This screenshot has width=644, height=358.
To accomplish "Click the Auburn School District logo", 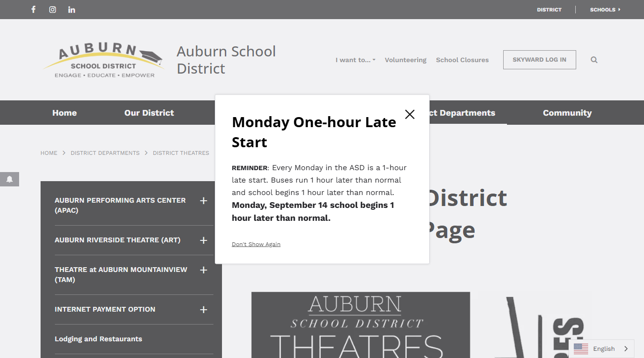I will 103,60.
